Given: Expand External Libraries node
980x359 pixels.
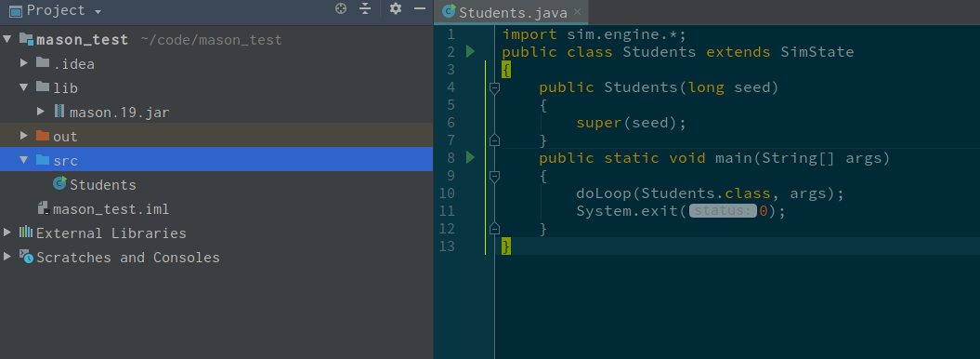Looking at the screenshot, I should point(7,233).
